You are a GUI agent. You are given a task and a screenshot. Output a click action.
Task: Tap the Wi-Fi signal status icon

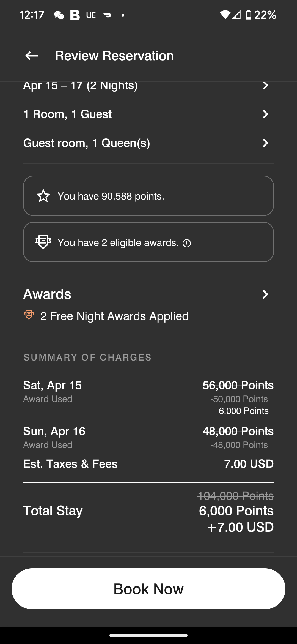click(225, 15)
